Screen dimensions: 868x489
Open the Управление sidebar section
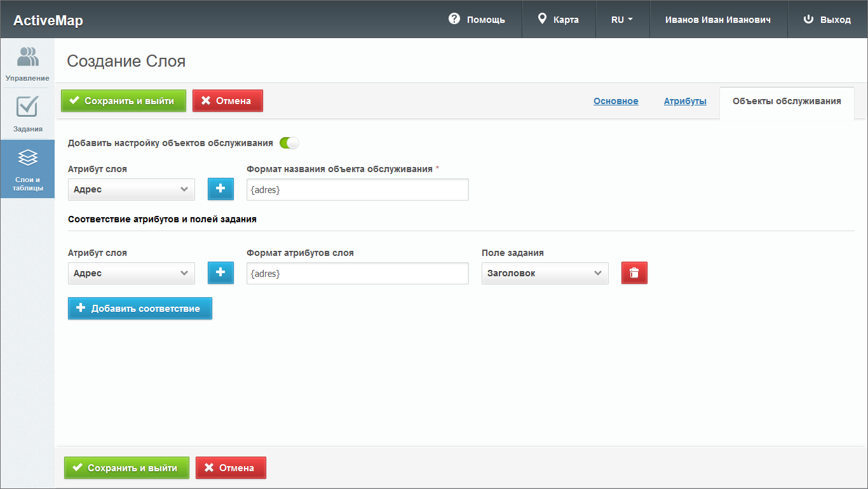[x=27, y=63]
